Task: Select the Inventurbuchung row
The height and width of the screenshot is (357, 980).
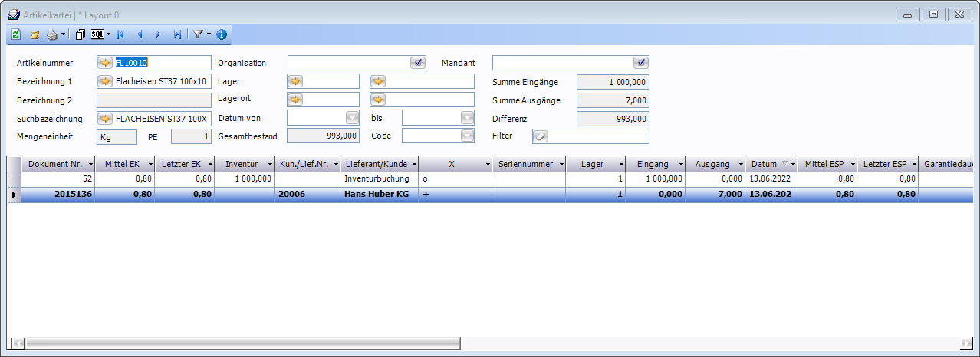Action: [x=376, y=178]
